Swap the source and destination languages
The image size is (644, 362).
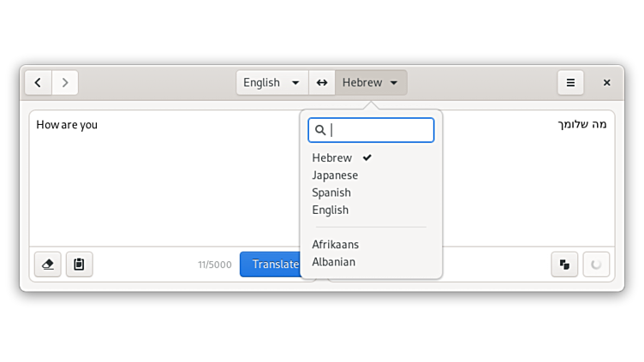coord(322,83)
